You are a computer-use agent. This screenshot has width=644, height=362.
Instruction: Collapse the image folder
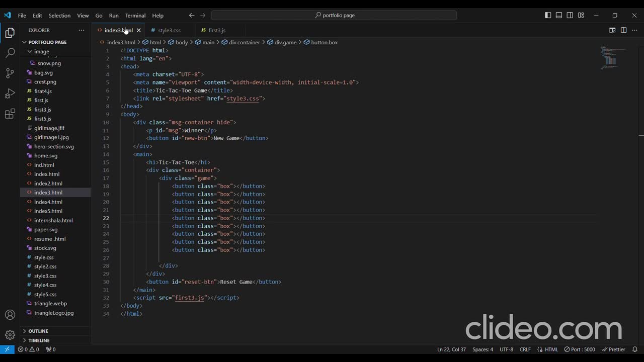point(41,51)
